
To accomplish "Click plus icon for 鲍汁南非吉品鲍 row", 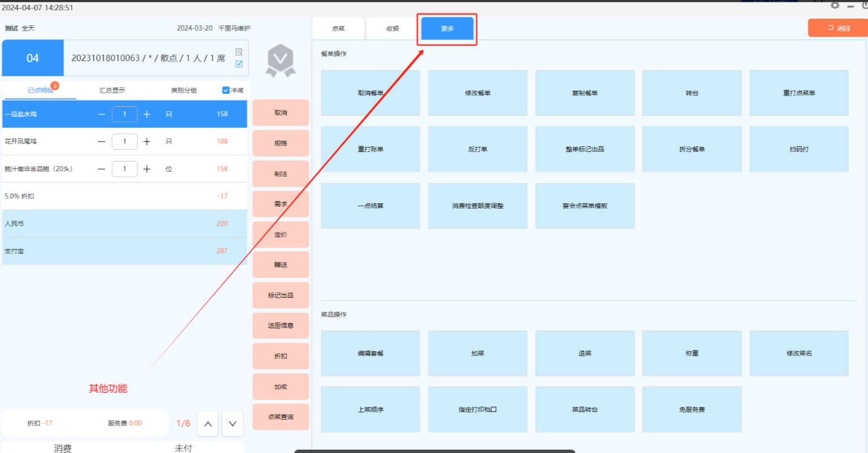I will [147, 169].
